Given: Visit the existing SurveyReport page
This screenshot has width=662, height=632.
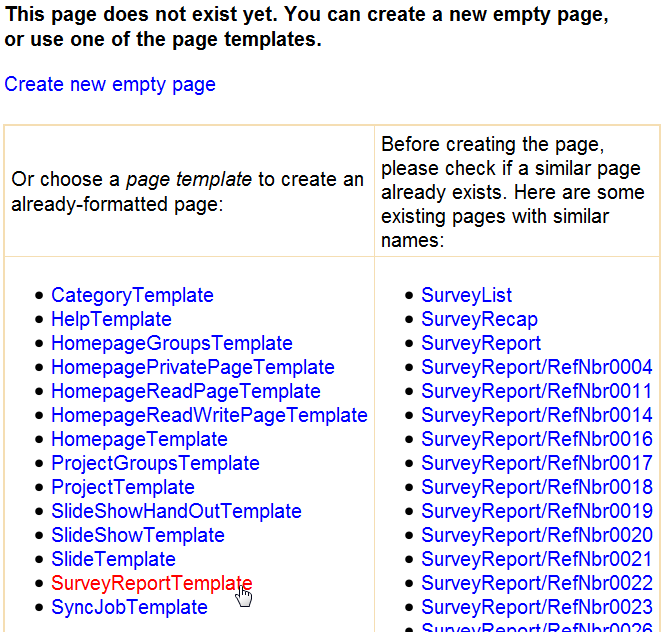Looking at the screenshot, I should (481, 343).
